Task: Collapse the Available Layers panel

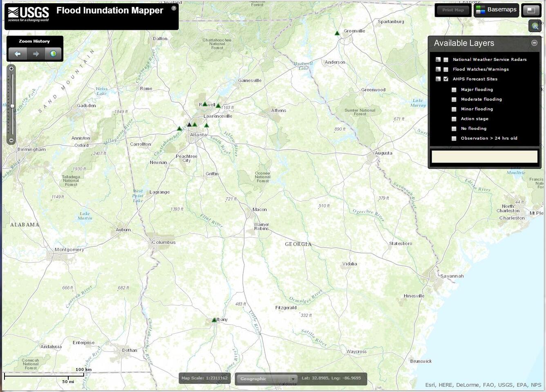Action: 535,42
